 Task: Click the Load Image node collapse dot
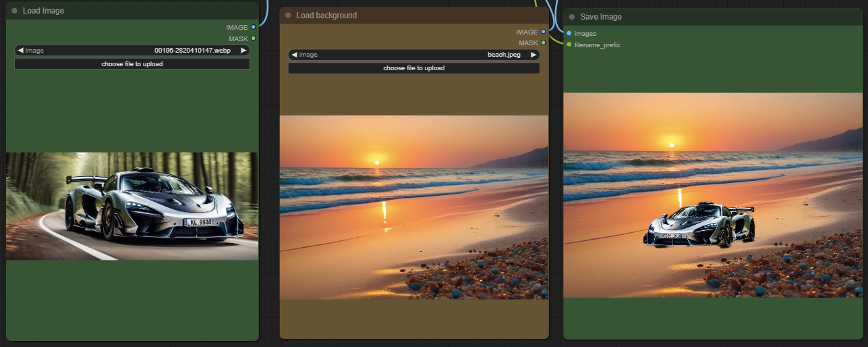point(14,11)
